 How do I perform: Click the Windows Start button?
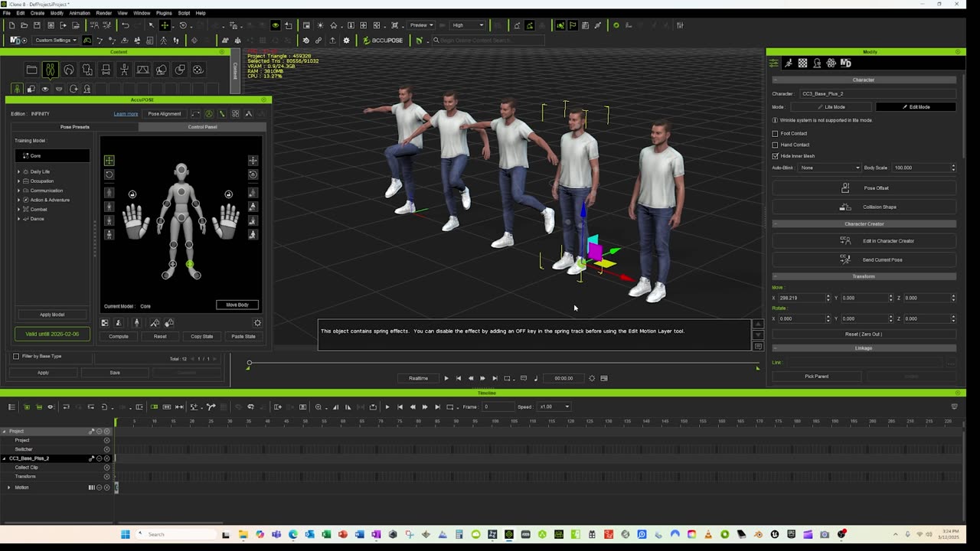click(125, 534)
